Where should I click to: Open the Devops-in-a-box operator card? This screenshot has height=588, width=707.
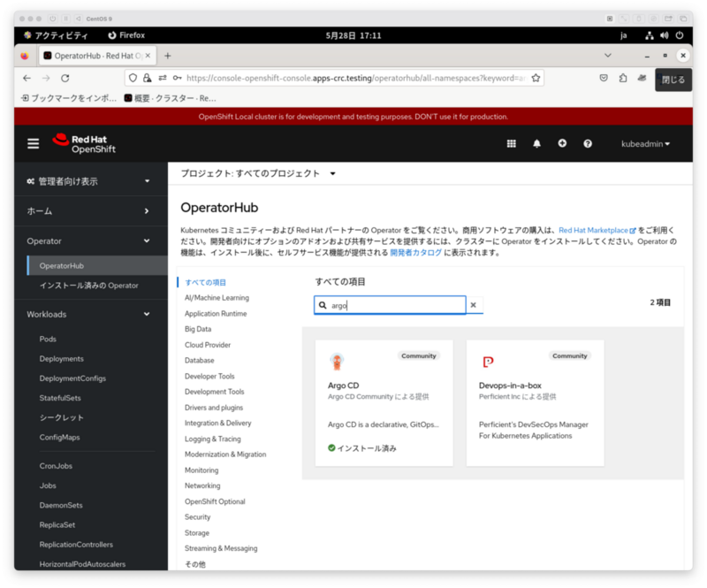coord(536,403)
